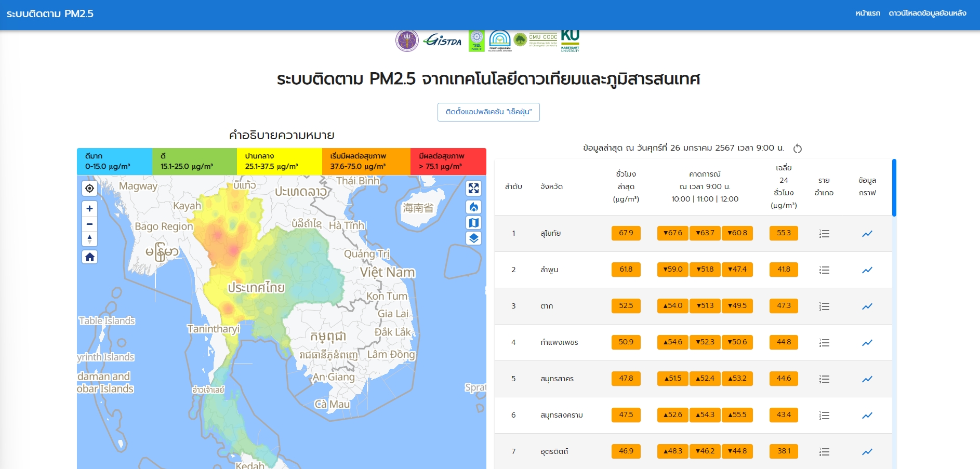
Task: Reset map bearing with compass arrow
Action: [89, 239]
